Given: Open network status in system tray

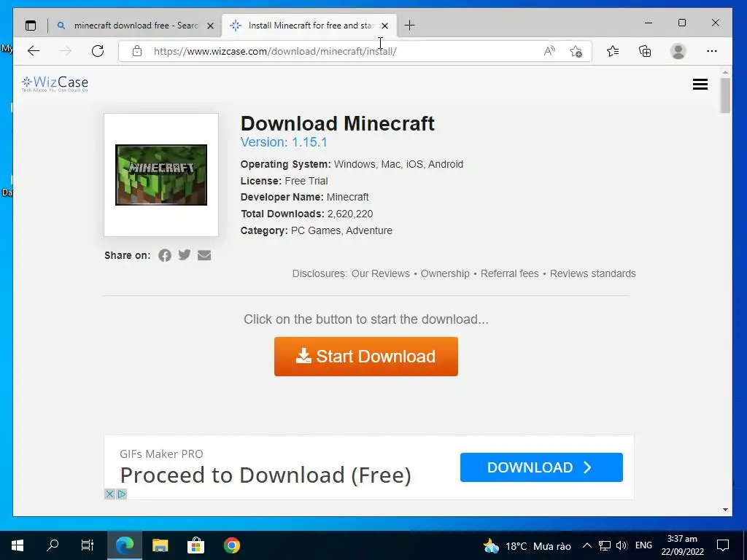Looking at the screenshot, I should [605, 545].
